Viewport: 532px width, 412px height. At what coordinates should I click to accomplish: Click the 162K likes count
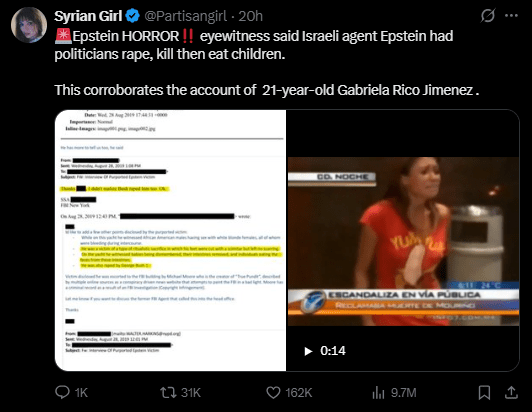click(298, 393)
